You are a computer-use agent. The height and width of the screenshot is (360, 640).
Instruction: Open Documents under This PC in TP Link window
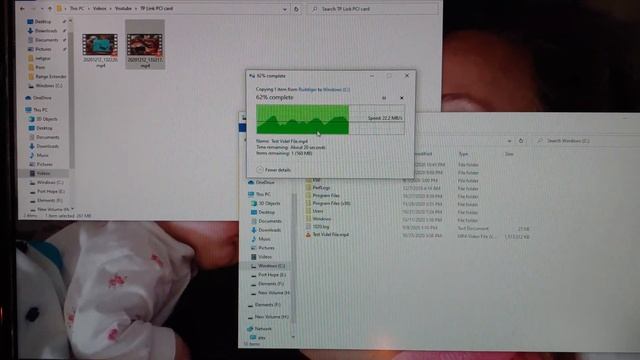pos(47,137)
